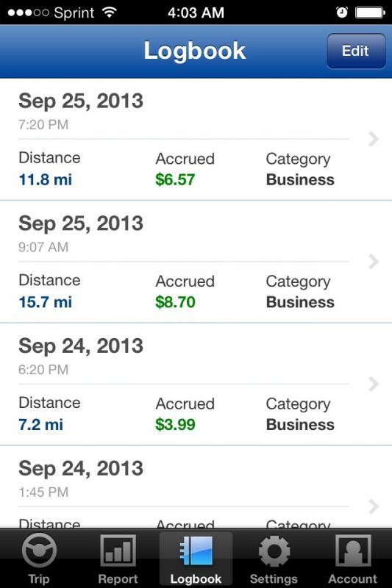Select the $8.70 accrued amount
Screen dimensions: 392x588
point(175,302)
